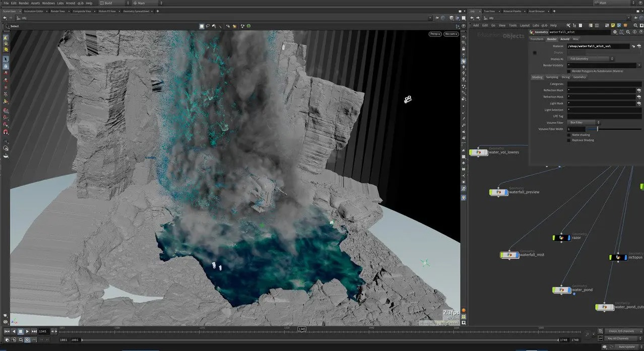Click the camera object in the viewport

[407, 99]
